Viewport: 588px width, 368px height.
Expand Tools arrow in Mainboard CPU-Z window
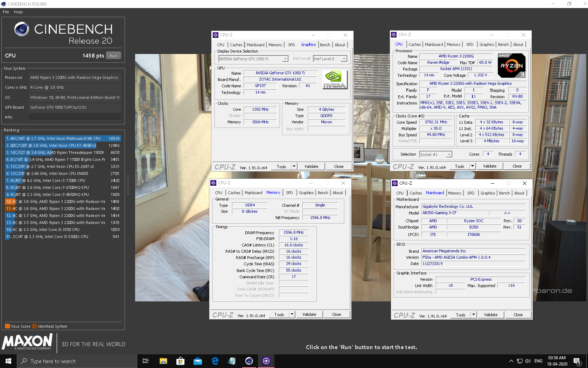pos(474,315)
